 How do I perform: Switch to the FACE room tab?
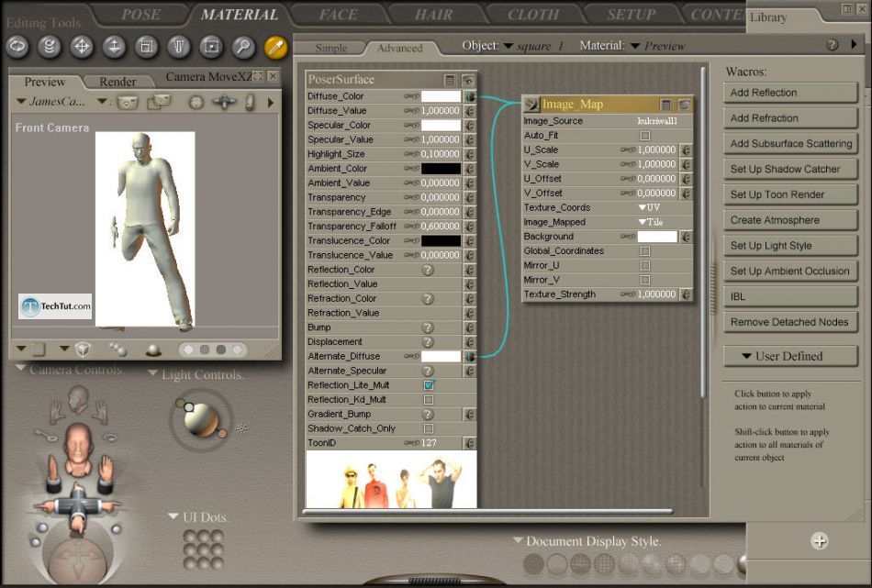pos(338,15)
